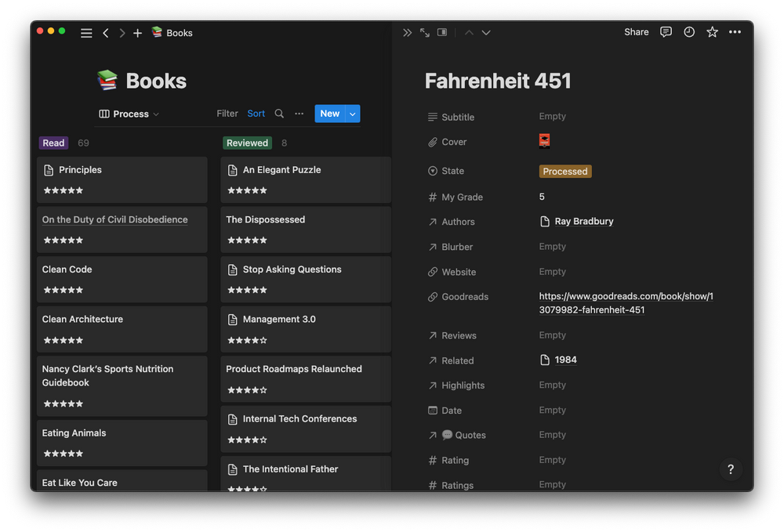This screenshot has height=532, width=784.
Task: Navigate back using the left arrow icon
Action: click(x=106, y=33)
